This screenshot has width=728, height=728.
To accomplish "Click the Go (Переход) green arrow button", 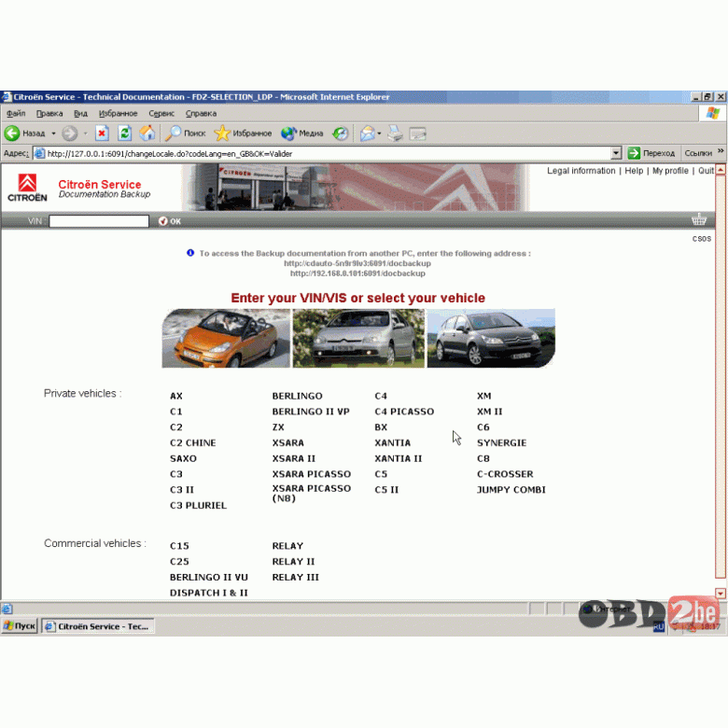I will [x=634, y=153].
